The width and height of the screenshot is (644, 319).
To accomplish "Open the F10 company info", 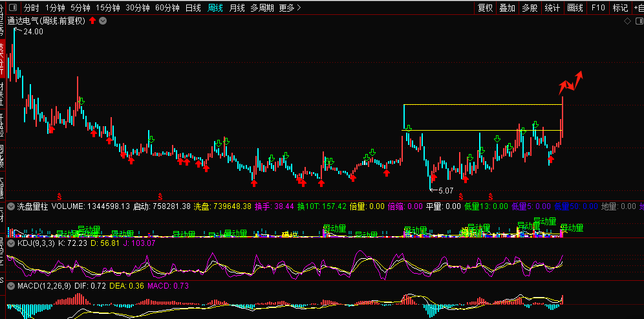I will (x=598, y=8).
